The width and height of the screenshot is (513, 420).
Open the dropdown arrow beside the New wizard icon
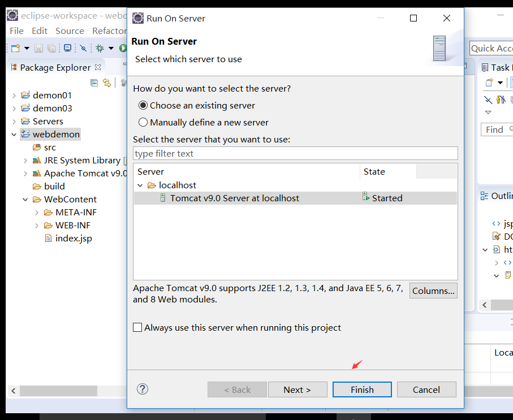click(27, 49)
